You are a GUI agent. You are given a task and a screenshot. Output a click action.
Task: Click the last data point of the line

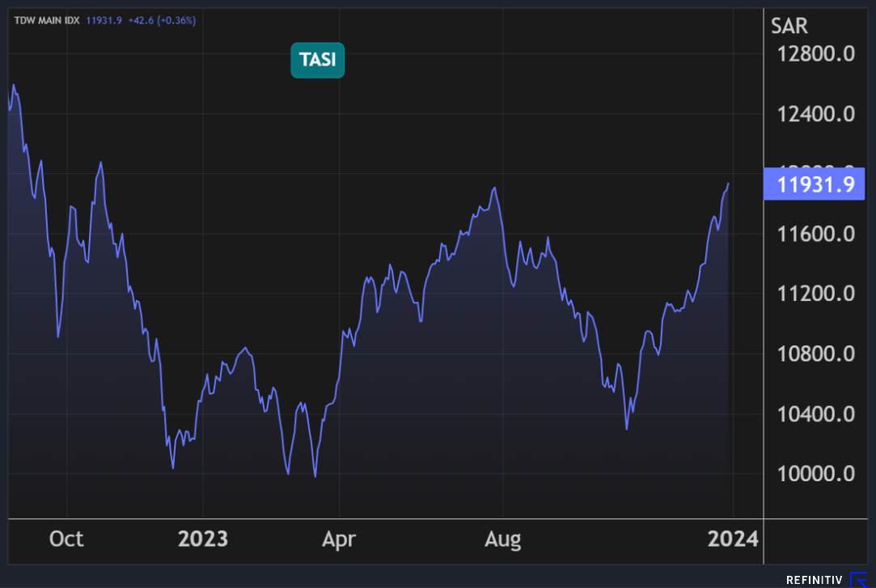click(728, 184)
